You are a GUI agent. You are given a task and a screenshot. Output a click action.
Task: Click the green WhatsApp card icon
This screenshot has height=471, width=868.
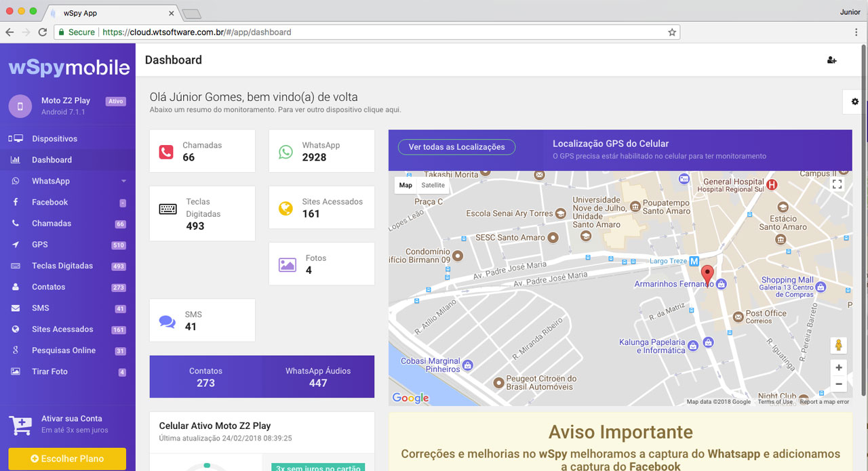pos(286,152)
